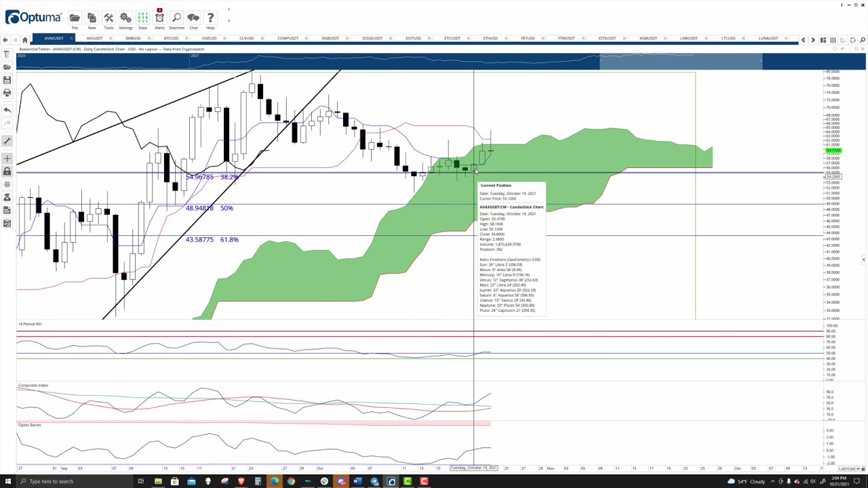868x488 pixels.
Task: Click the 14 Period RSI label
Action: pos(29,324)
